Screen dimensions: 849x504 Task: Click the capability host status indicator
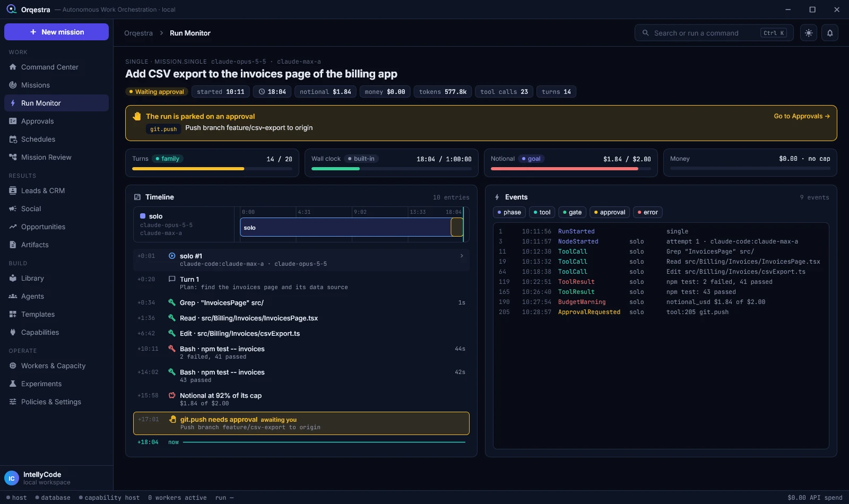pos(109,498)
